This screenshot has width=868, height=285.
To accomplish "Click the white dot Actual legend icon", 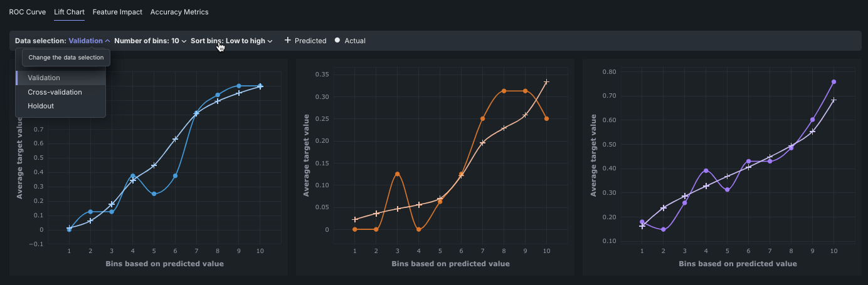I will (x=337, y=41).
